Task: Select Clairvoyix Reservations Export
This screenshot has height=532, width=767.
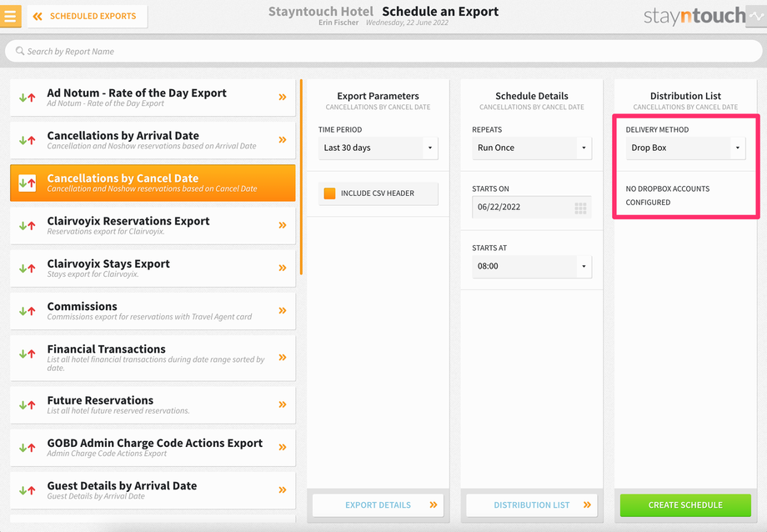Action: click(153, 226)
